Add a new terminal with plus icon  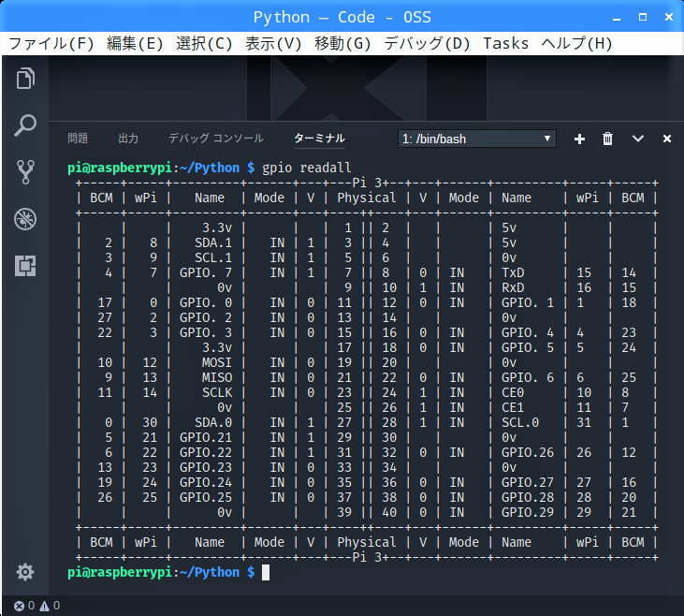pos(579,139)
